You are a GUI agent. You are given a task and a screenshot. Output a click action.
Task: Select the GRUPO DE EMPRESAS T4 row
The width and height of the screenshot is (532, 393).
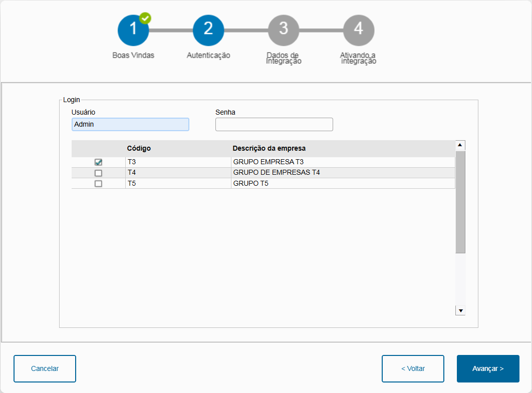click(277, 173)
